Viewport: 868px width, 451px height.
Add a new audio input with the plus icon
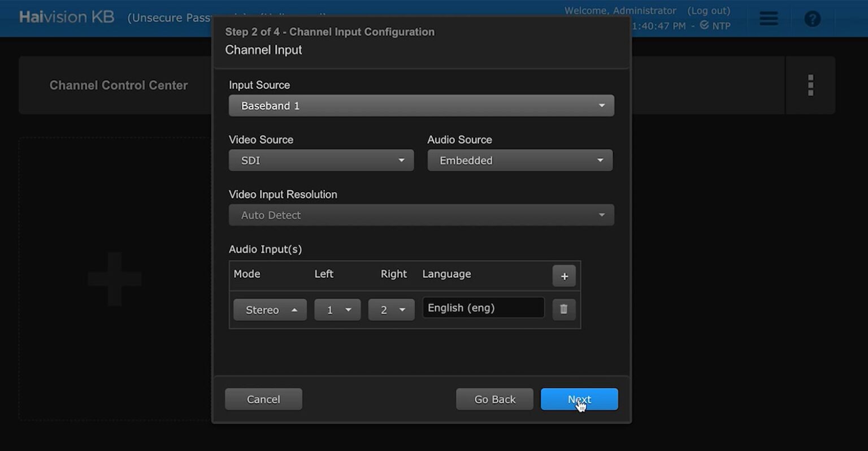click(x=563, y=276)
